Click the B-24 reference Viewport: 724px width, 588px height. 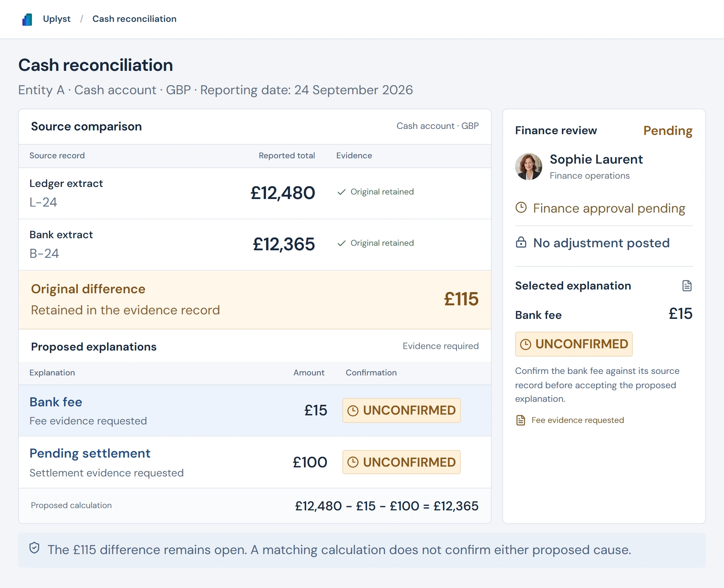(x=44, y=254)
